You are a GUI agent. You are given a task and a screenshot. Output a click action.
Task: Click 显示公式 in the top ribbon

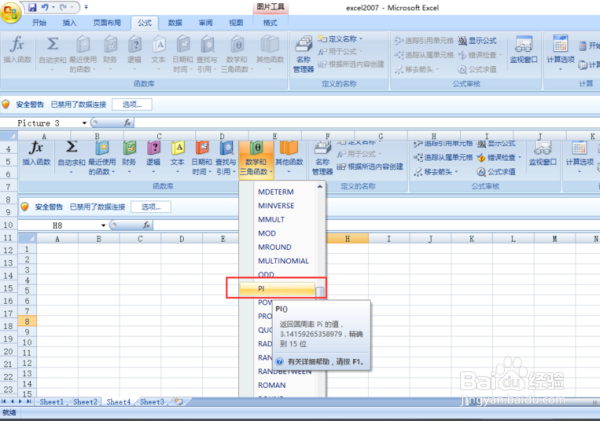(478, 41)
